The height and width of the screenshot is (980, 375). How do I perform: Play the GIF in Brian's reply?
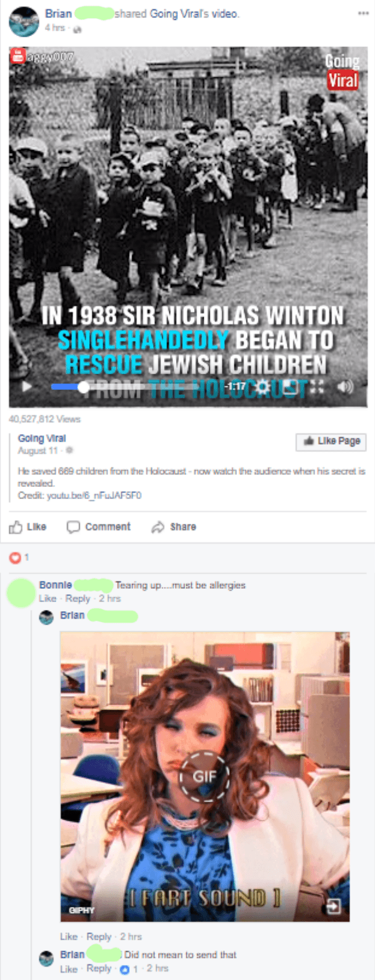click(204, 776)
